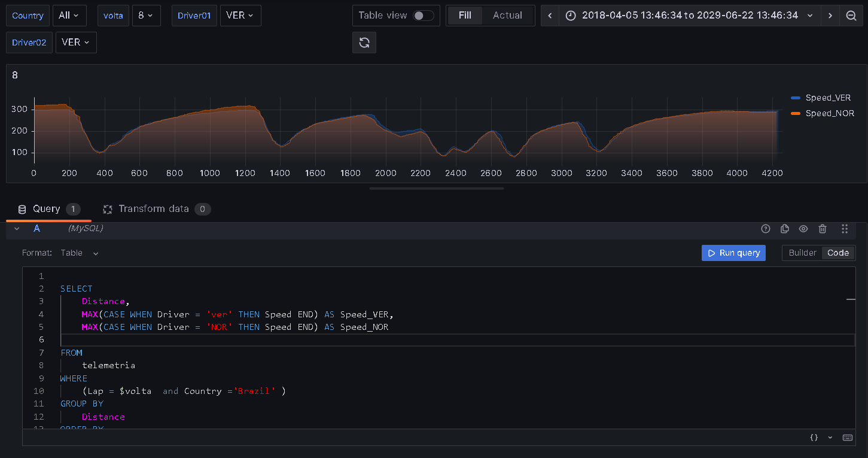
Task: Duplicate the query using the copy icon
Action: click(784, 229)
